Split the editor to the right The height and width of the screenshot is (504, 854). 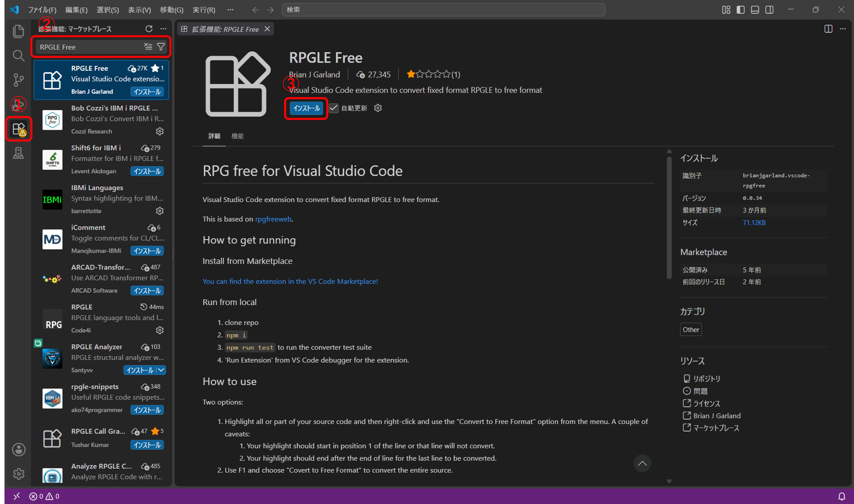click(828, 29)
